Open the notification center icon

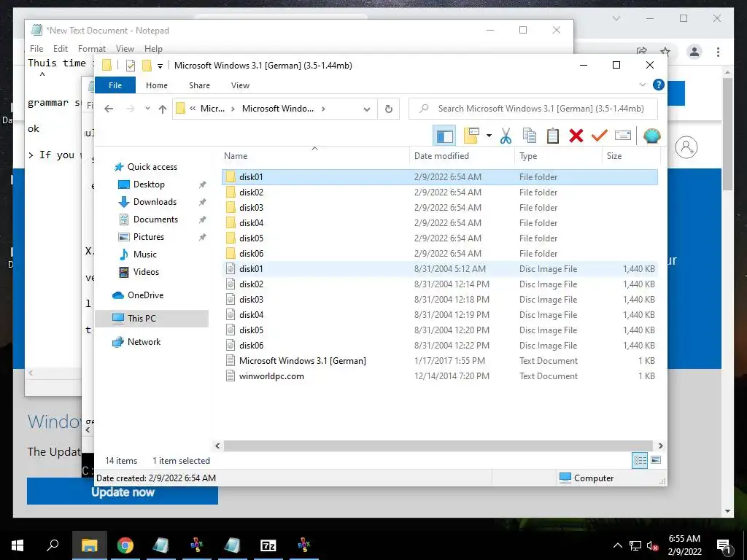[x=724, y=546]
